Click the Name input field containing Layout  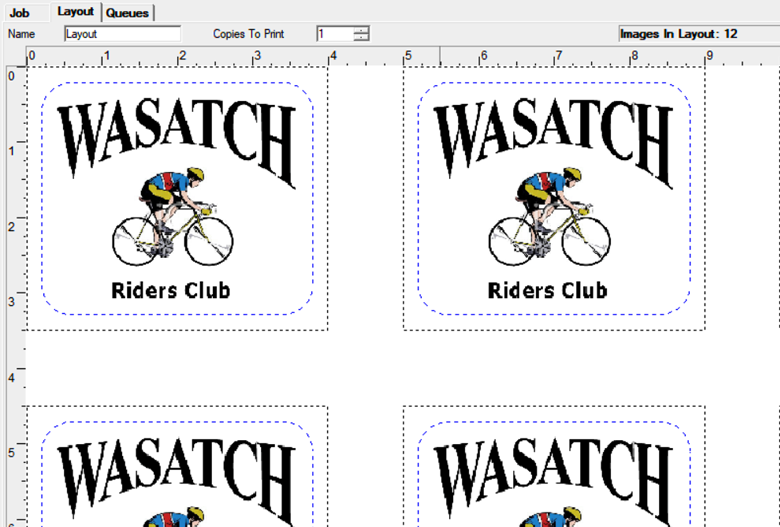(122, 34)
